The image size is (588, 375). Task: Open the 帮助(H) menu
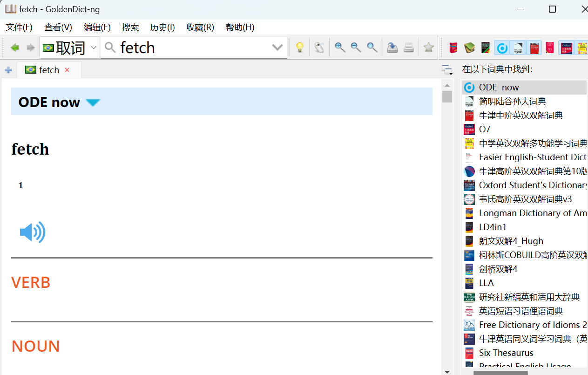tap(240, 27)
